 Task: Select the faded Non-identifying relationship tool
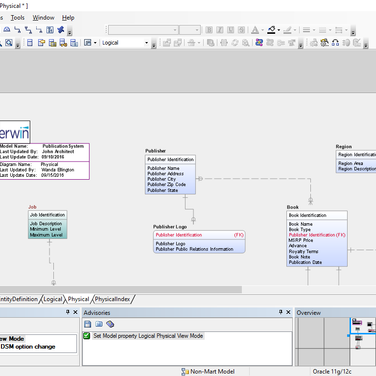pos(39,30)
